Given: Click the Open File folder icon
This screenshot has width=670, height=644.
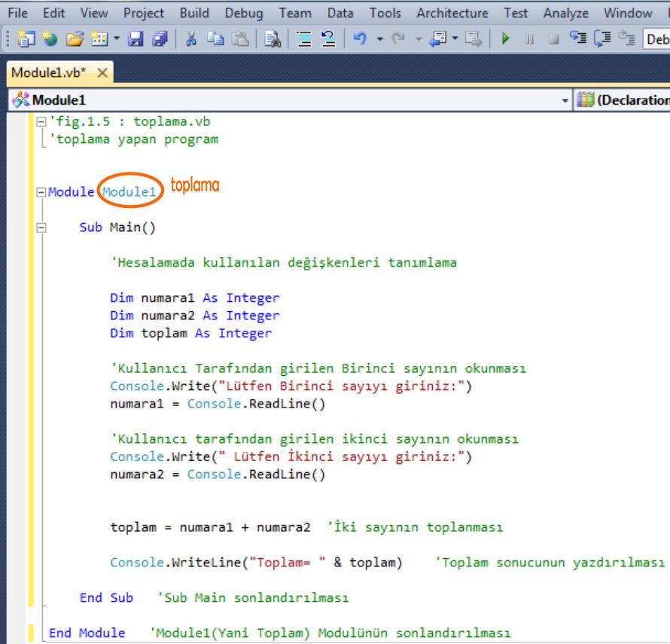Looking at the screenshot, I should point(75,39).
